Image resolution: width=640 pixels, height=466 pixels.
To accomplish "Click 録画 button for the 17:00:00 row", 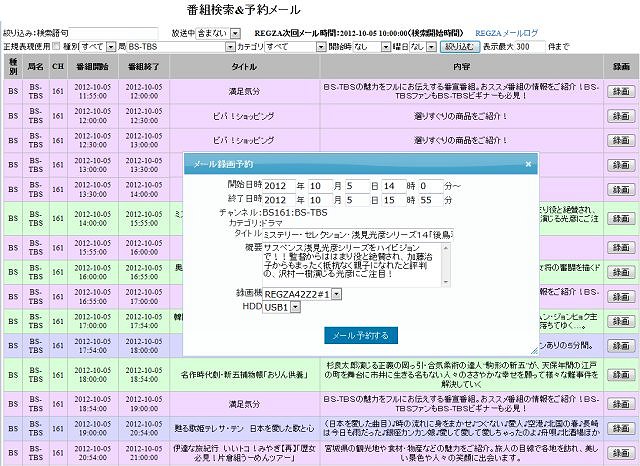I will (621, 321).
